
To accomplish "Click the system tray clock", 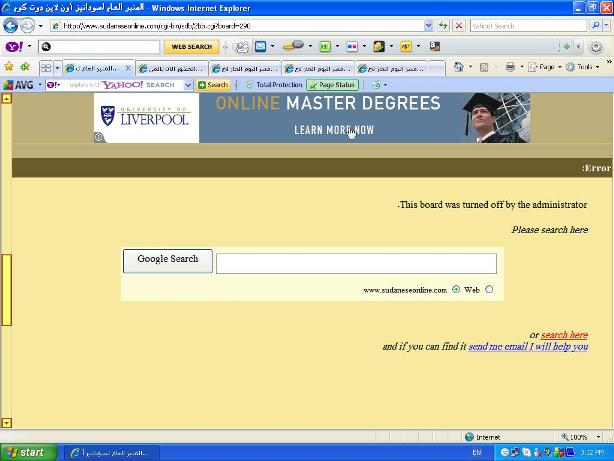I will 592,452.
